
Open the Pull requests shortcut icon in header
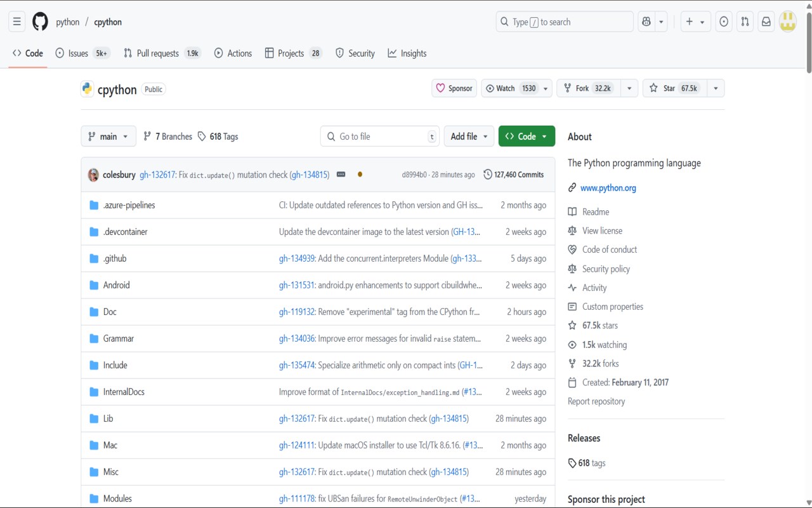pyautogui.click(x=745, y=22)
